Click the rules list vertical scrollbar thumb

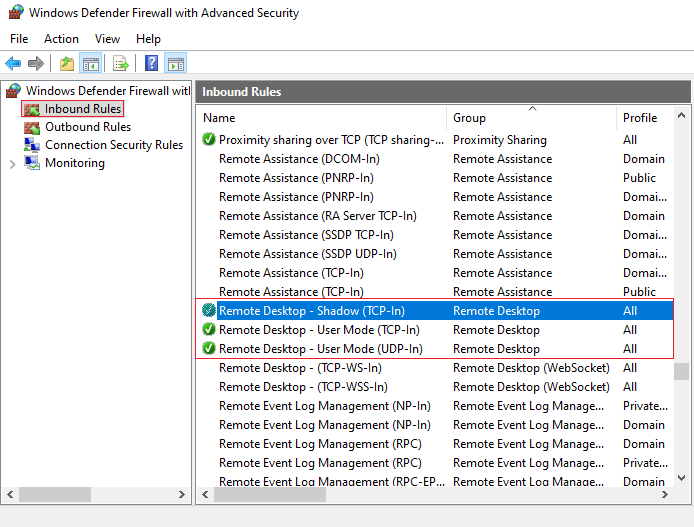tap(681, 371)
